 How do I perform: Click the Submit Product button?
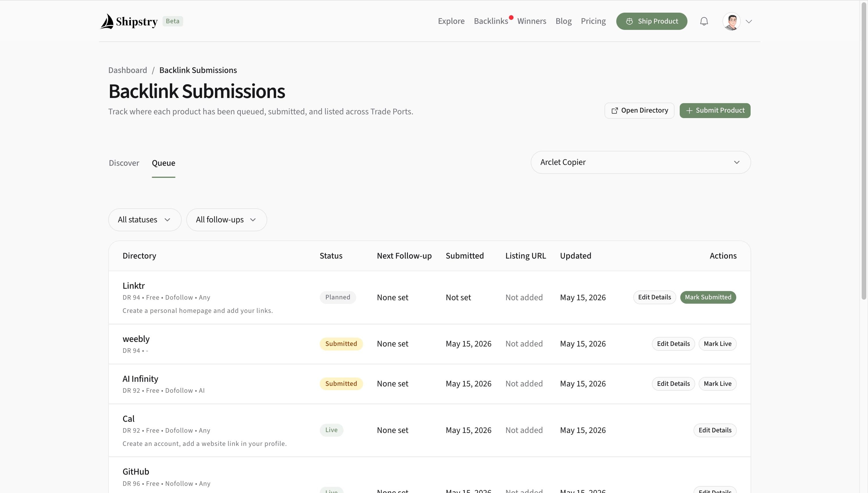click(x=715, y=110)
